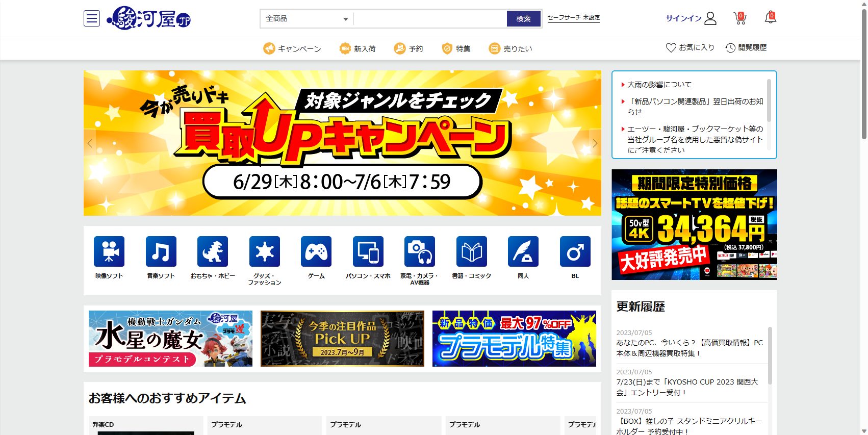Show the previous banner slide arrow

(x=90, y=143)
